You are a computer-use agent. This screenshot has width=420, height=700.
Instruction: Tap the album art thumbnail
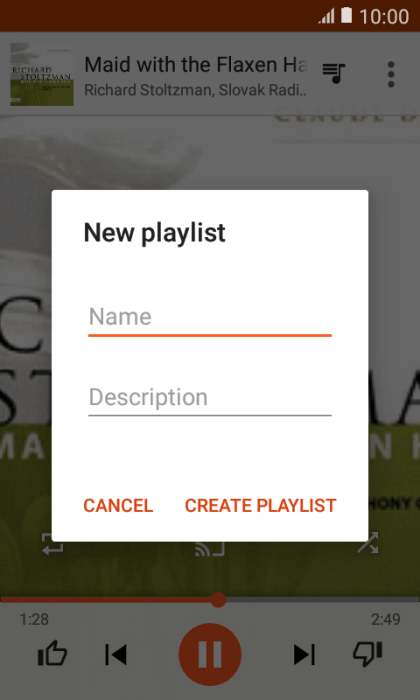tap(42, 74)
